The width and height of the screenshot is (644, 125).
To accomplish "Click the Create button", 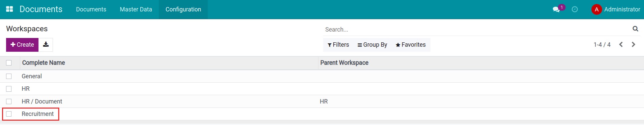I will coord(22,45).
